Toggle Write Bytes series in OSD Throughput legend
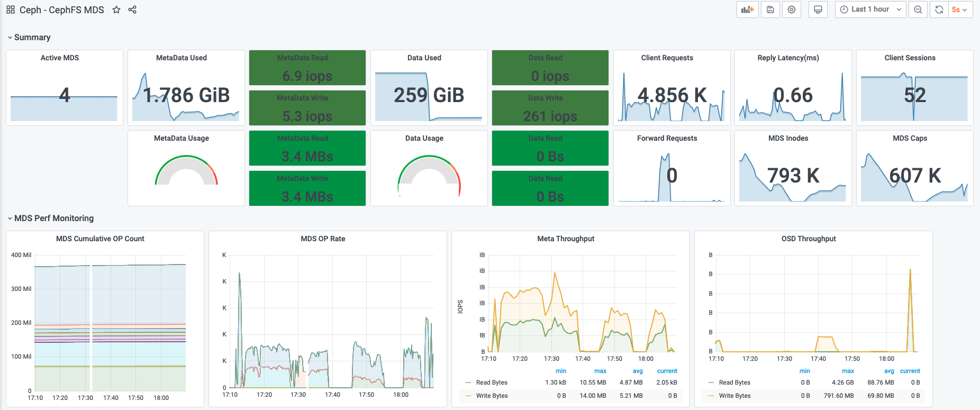This screenshot has width=980, height=410. (x=734, y=396)
